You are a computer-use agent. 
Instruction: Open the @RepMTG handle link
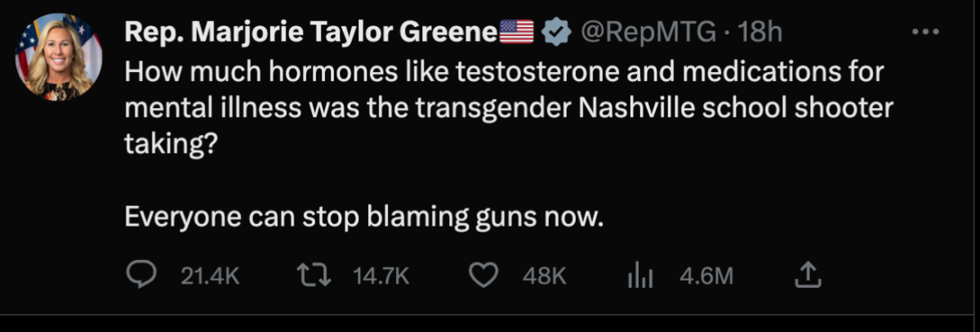[649, 33]
